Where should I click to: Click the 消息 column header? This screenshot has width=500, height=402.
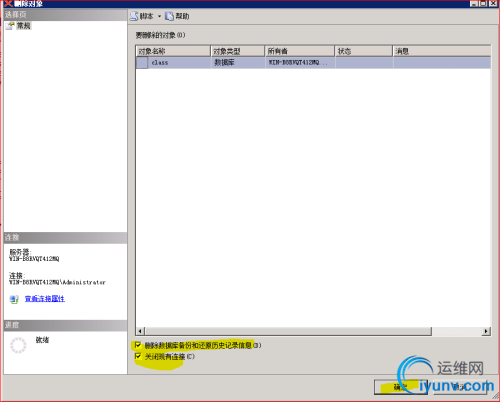442,51
